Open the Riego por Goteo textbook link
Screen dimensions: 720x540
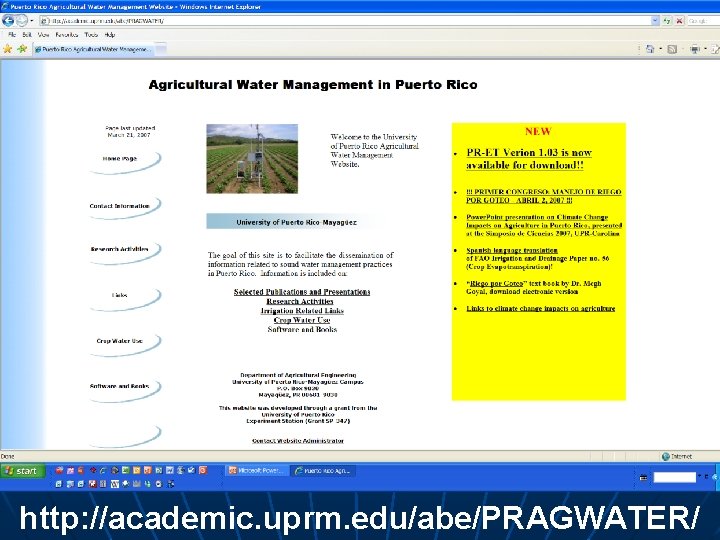[x=496, y=283]
